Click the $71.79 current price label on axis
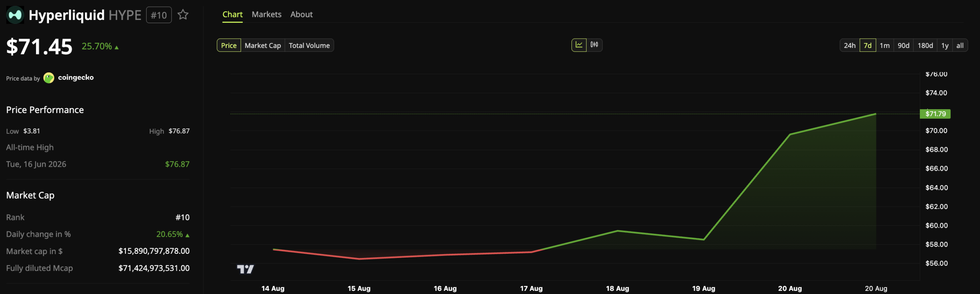The image size is (980, 294). tap(935, 114)
